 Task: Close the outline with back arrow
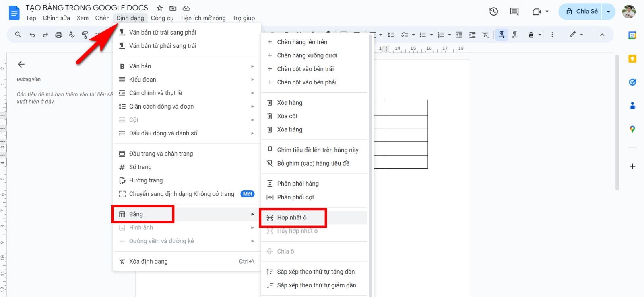point(21,64)
